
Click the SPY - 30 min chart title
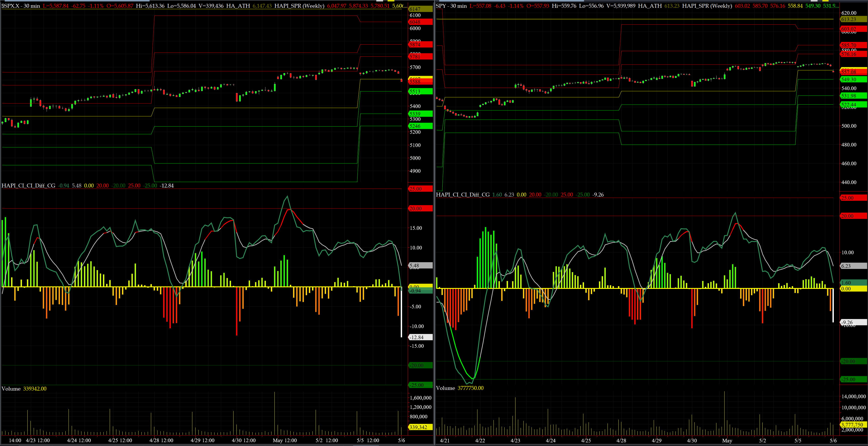(451, 6)
